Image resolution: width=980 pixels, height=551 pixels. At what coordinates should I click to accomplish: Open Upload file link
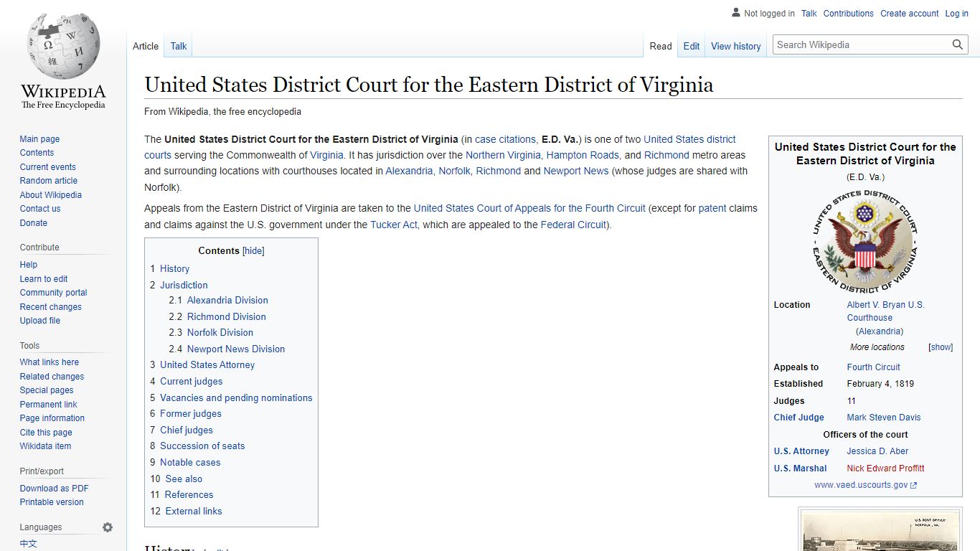(x=40, y=321)
